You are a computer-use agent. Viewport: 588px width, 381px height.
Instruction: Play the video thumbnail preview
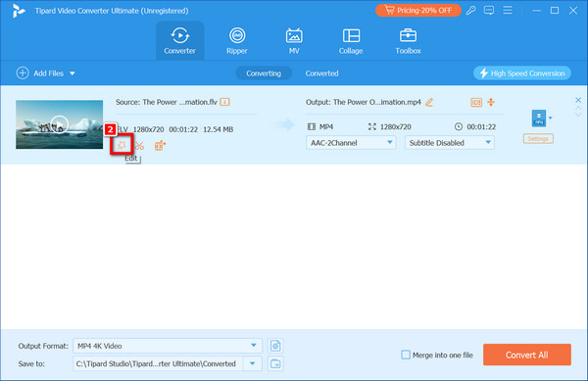tap(59, 124)
